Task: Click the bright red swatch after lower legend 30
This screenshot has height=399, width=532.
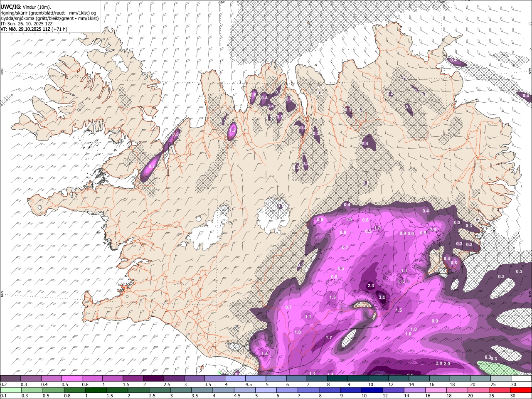Action: tap(521, 390)
